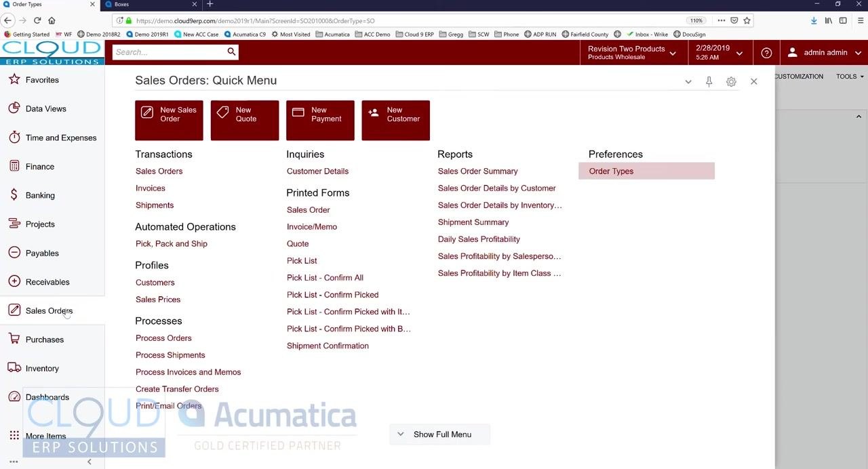Image resolution: width=868 pixels, height=469 pixels.
Task: Open Sales Order Summary report
Action: (477, 171)
